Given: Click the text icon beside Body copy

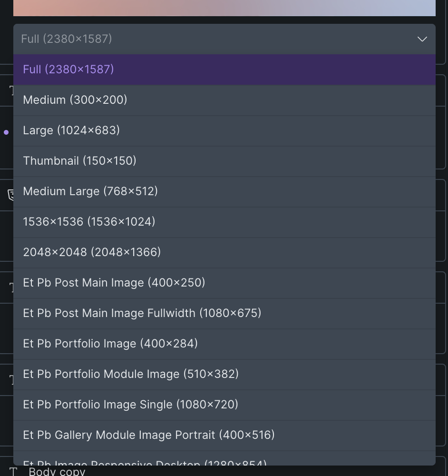Looking at the screenshot, I should coord(14,472).
